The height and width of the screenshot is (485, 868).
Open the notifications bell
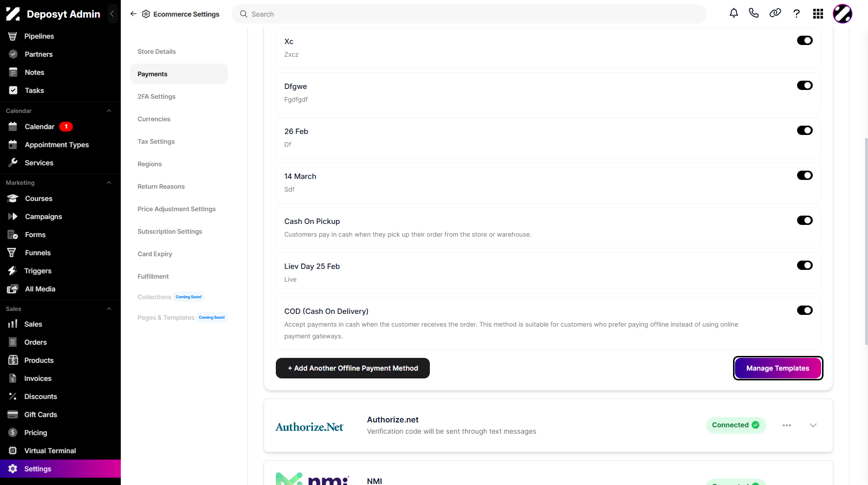(734, 13)
